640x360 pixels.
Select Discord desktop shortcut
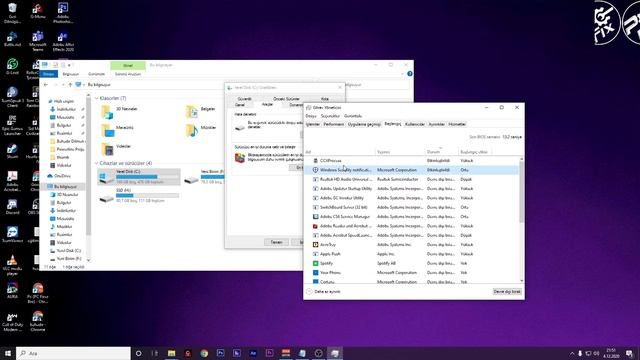pyautogui.click(x=12, y=207)
